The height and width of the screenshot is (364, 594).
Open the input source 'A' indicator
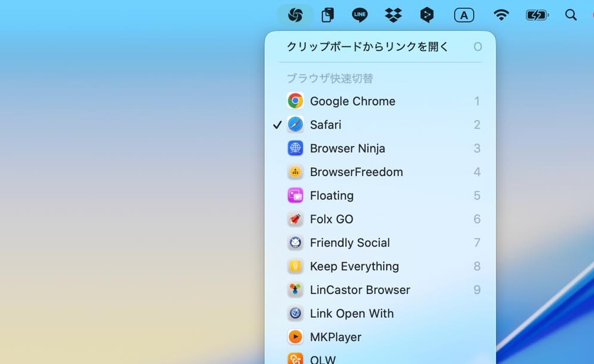(464, 15)
